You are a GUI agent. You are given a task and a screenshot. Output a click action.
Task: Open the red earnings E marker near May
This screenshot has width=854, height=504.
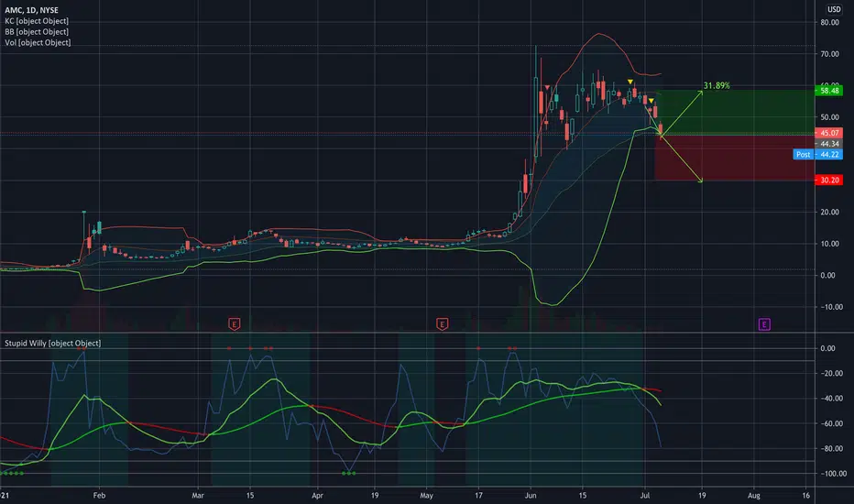click(442, 324)
